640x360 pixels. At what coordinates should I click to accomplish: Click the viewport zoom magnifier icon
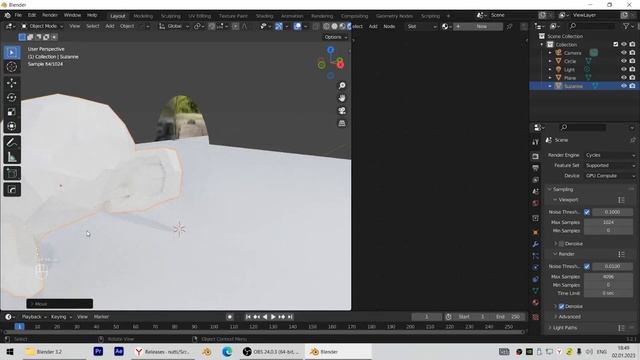tap(342, 85)
